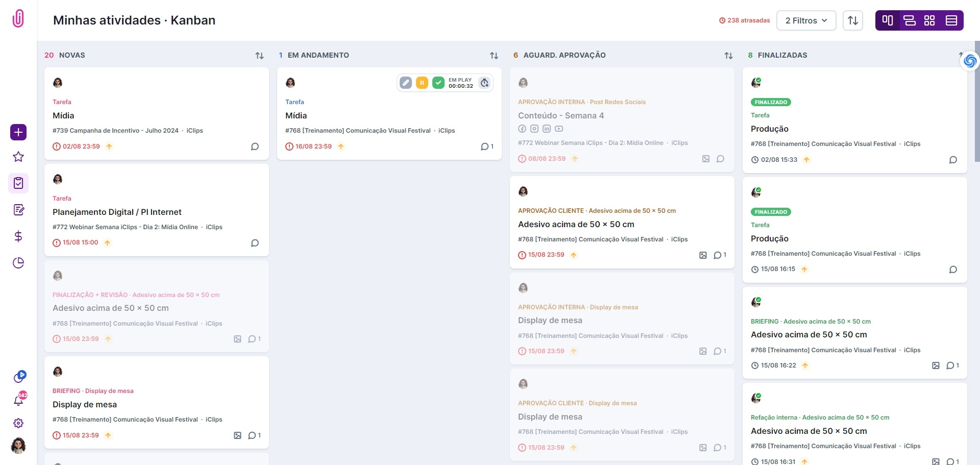The image size is (980, 465).
Task: Mark running task done with green check
Action: pyautogui.click(x=438, y=83)
